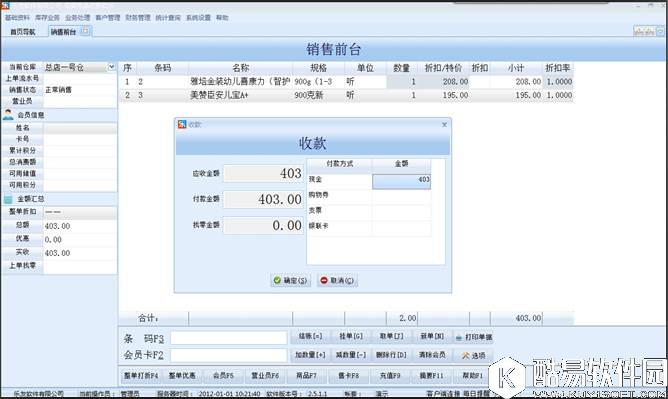This screenshot has height=399, width=668.
Task: Click the 售卡F8 button
Action: tap(348, 376)
